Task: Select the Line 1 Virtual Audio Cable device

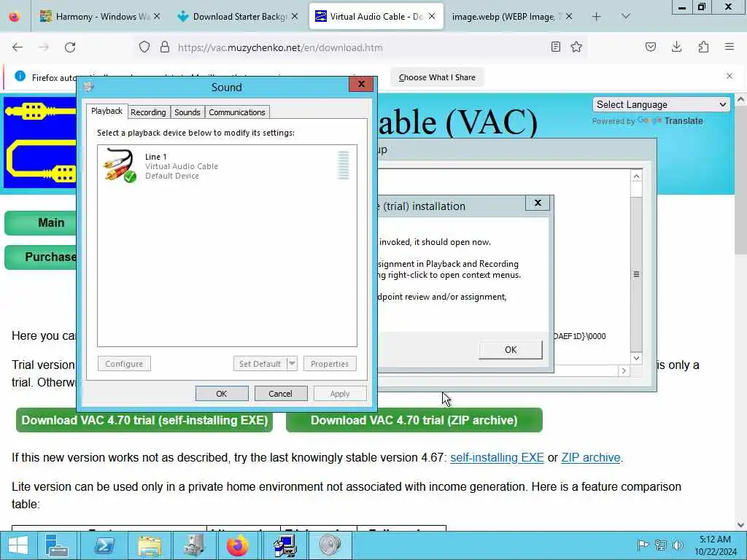Action: [x=227, y=166]
